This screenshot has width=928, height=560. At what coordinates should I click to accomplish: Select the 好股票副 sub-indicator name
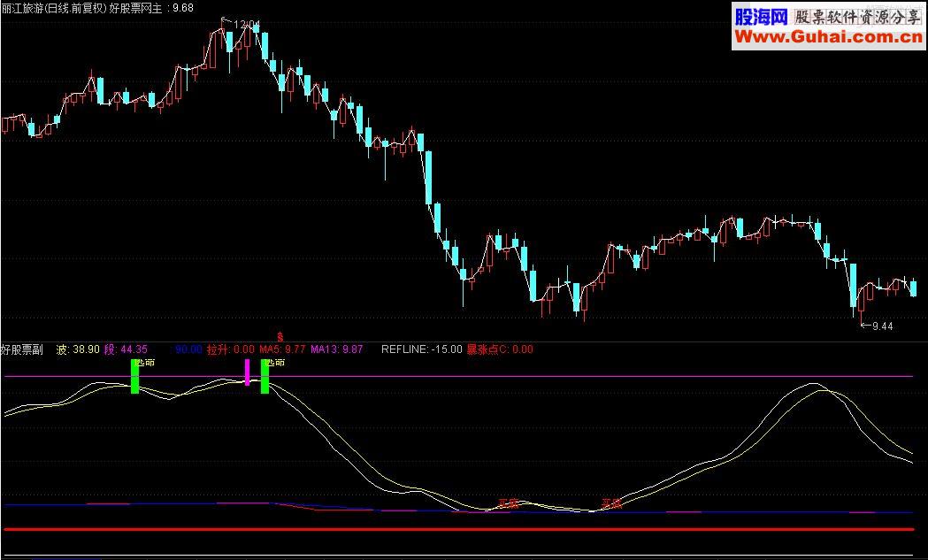coord(22,349)
